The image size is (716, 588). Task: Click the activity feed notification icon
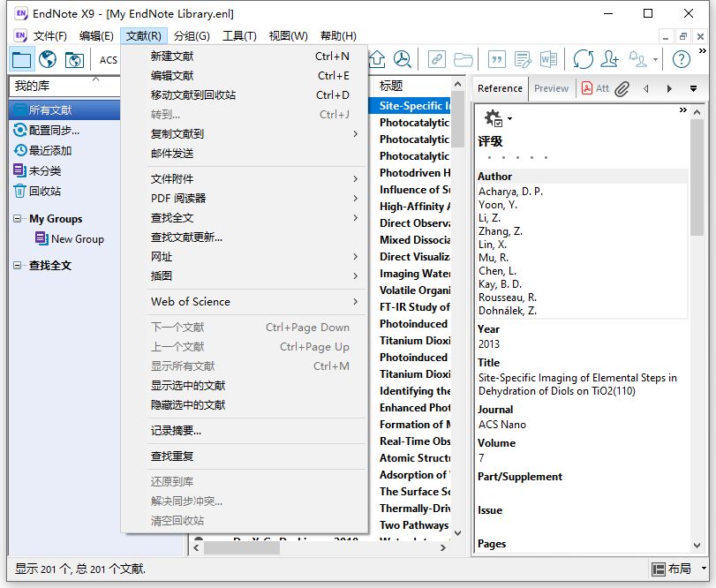click(x=638, y=59)
